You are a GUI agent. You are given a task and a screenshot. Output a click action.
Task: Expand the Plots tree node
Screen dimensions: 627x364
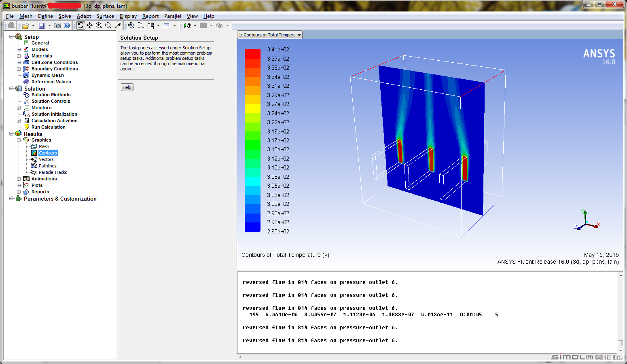click(19, 185)
